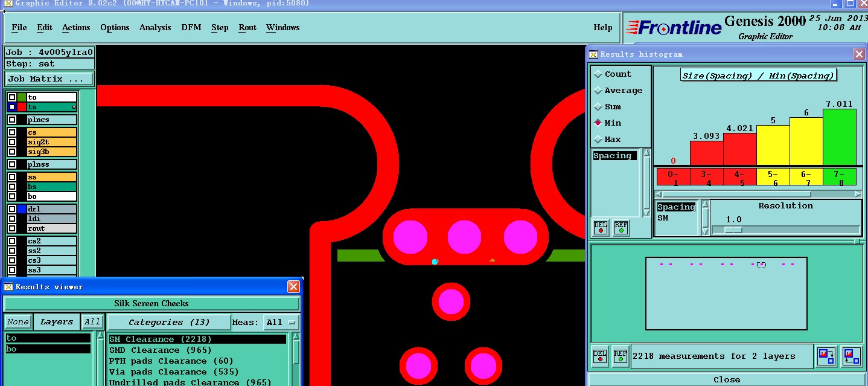Image resolution: width=868 pixels, height=386 pixels.
Task: Open the DFM menu
Action: point(191,28)
